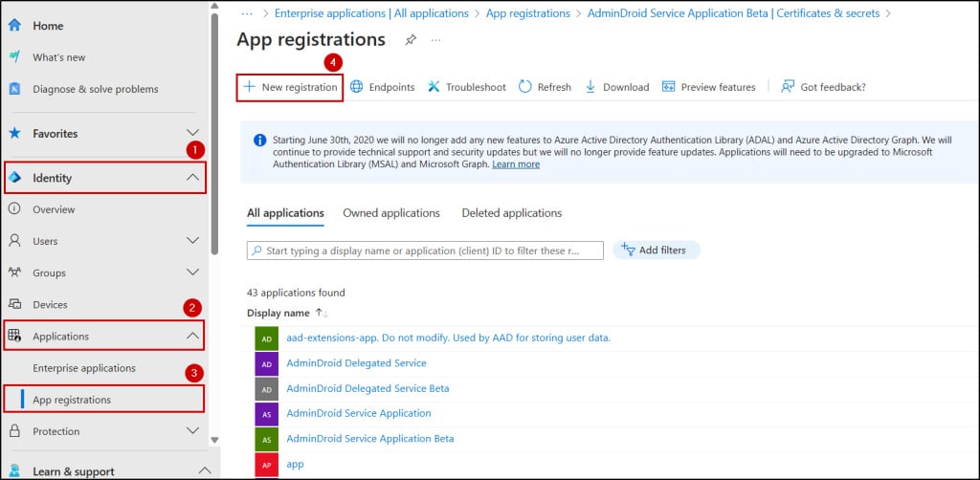Collapse the Applications section chevron
This screenshot has width=980, height=480.
193,336
